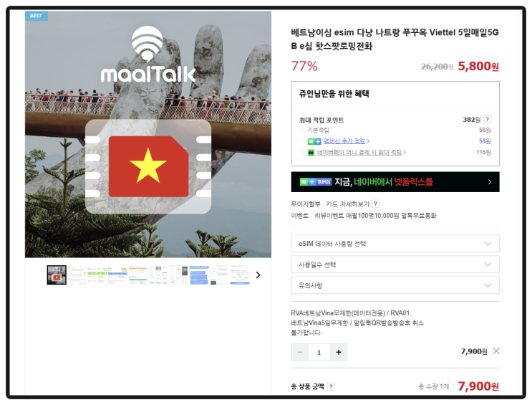Click 기본적립 row label

[x=318, y=130]
